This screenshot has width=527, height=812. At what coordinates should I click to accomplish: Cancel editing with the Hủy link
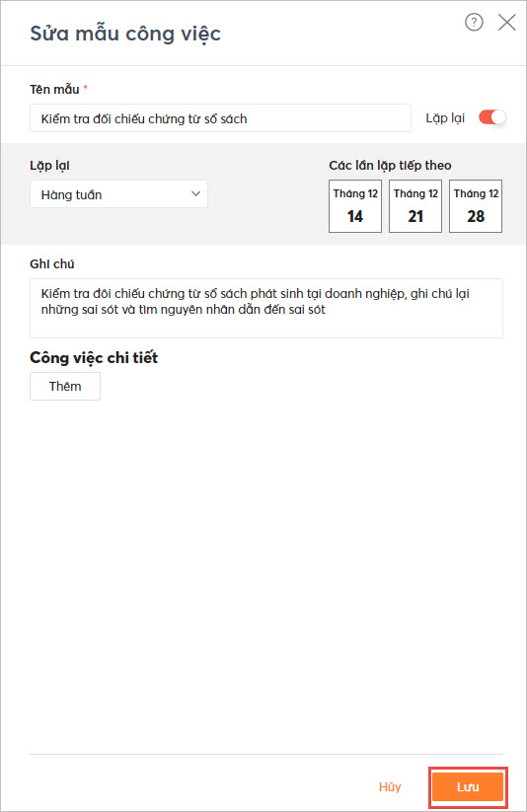tap(390, 787)
